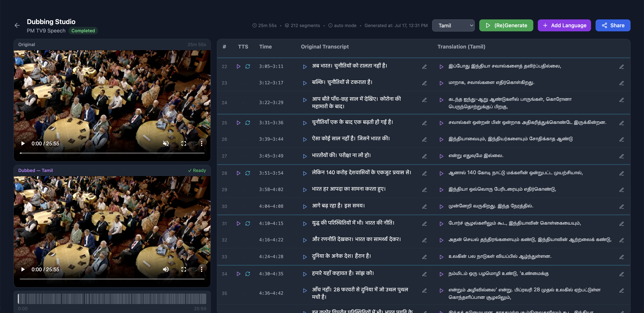Image resolution: width=644 pixels, height=313 pixels.
Task: Click the Original Transcript column header
Action: click(x=325, y=46)
